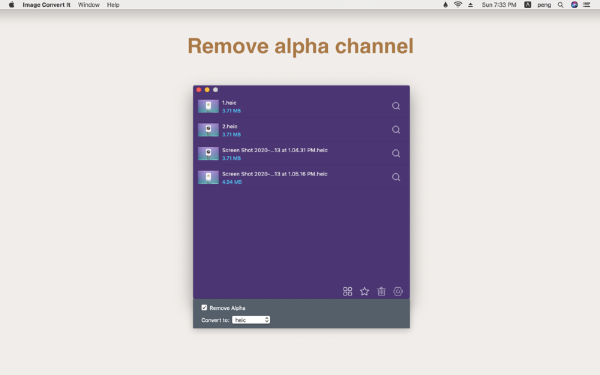Viewport: 600px width, 375px height.
Task: Open Notification Center list icon
Action: point(586,5)
